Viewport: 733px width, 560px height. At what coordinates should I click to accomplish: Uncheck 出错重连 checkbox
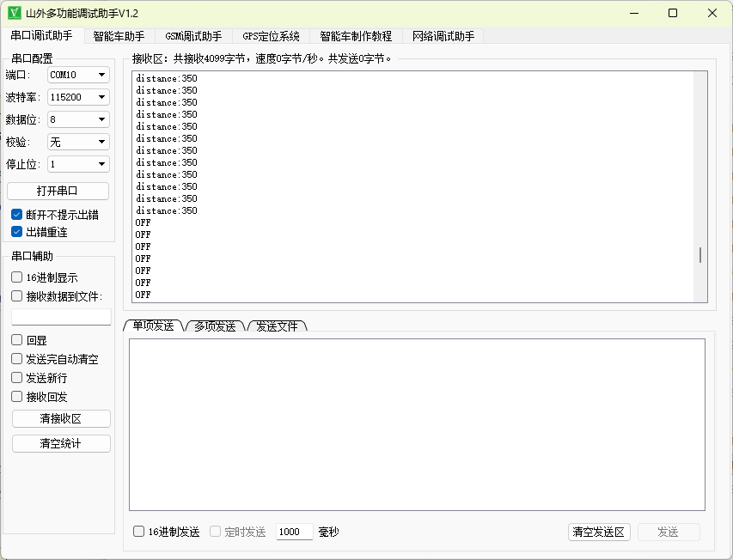point(17,232)
